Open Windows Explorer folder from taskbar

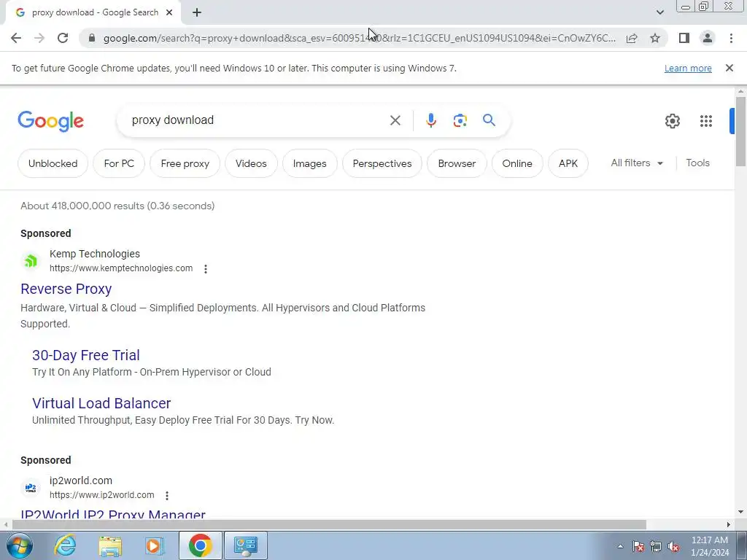(x=110, y=545)
